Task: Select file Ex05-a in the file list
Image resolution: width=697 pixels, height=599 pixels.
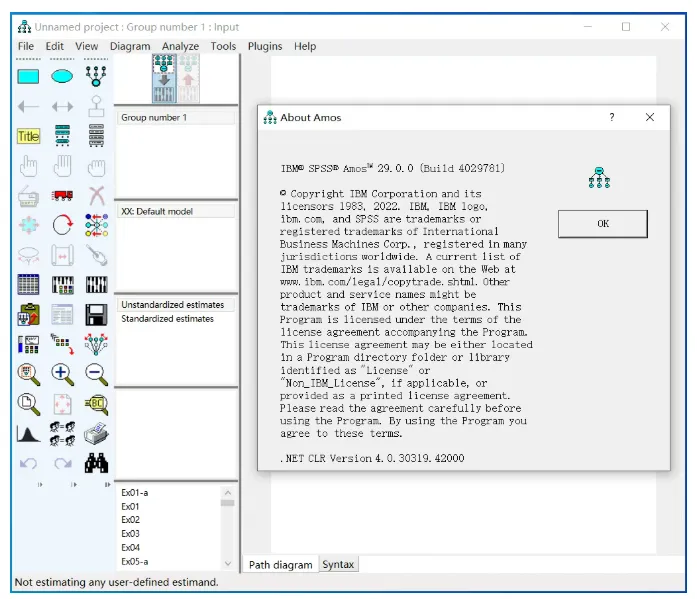Action: (x=135, y=562)
